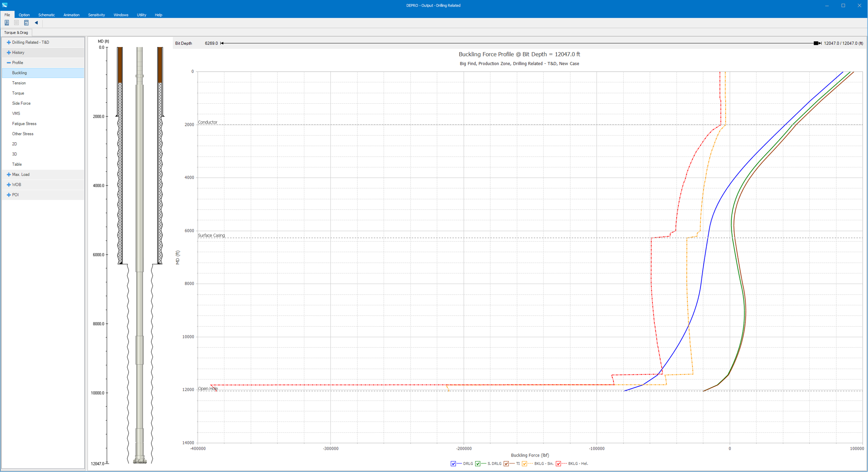
Task: Click the chart calculator toolbar icon
Action: pyautogui.click(x=26, y=23)
